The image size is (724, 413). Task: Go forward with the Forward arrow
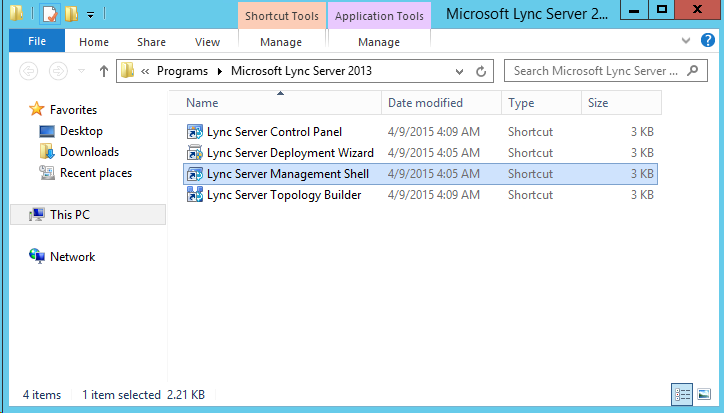pos(58,71)
